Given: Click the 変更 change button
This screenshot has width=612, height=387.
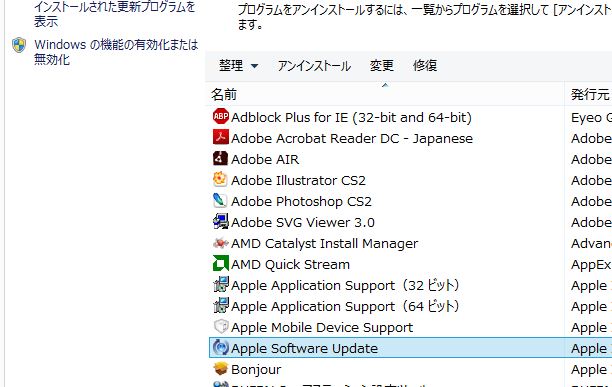Looking at the screenshot, I should pos(382,66).
